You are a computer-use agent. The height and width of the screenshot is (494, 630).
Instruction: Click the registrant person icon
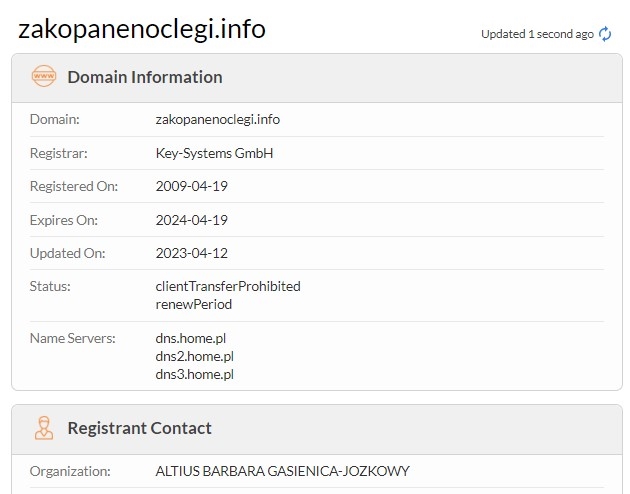(x=44, y=428)
